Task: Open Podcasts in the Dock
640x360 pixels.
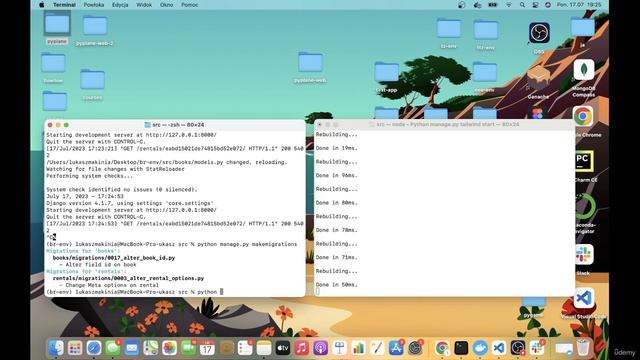Action: point(320,348)
